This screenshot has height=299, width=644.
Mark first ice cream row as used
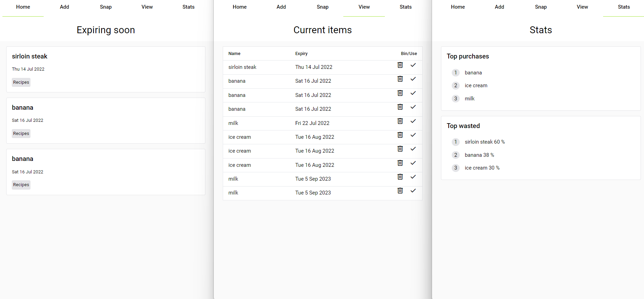(x=413, y=135)
